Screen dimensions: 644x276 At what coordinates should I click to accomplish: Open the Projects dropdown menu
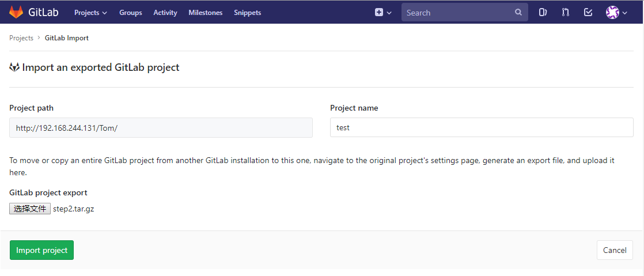pos(90,13)
